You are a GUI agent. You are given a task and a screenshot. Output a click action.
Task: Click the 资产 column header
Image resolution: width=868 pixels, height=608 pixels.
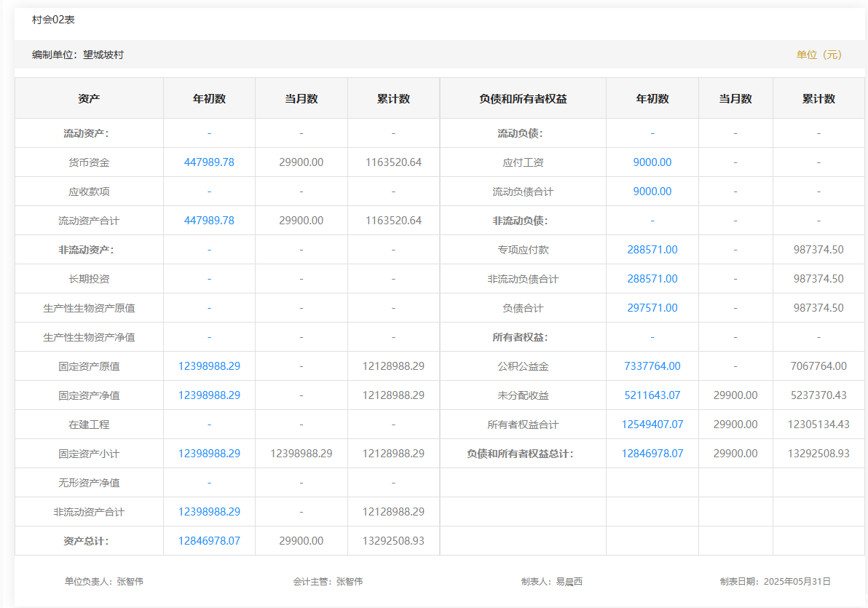pos(89,99)
